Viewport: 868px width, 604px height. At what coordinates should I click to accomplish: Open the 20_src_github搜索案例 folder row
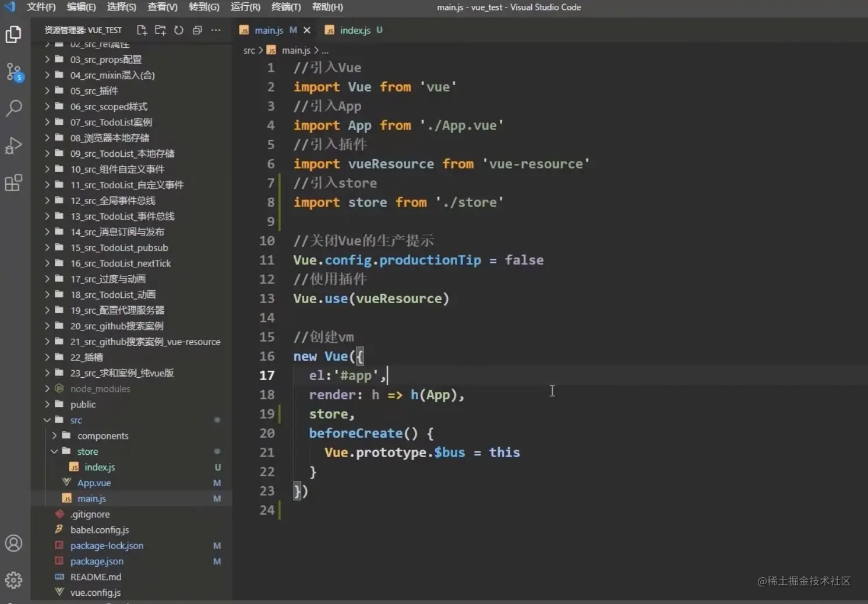[132, 326]
